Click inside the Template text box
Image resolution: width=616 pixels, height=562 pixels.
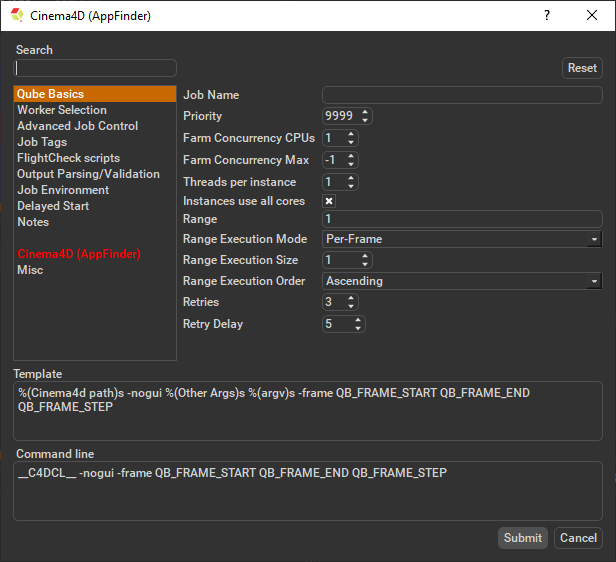pyautogui.click(x=308, y=411)
